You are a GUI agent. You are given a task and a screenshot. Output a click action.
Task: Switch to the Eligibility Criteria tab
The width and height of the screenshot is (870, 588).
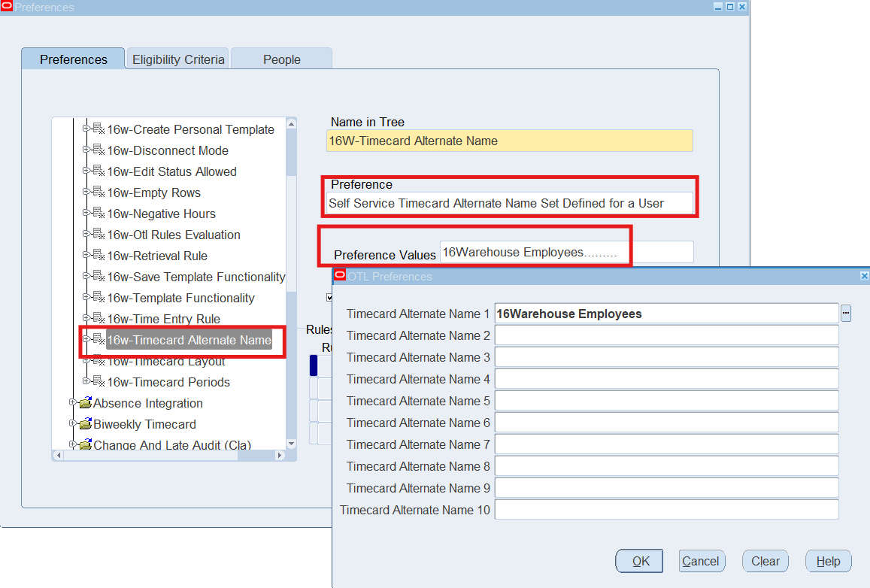tap(178, 59)
